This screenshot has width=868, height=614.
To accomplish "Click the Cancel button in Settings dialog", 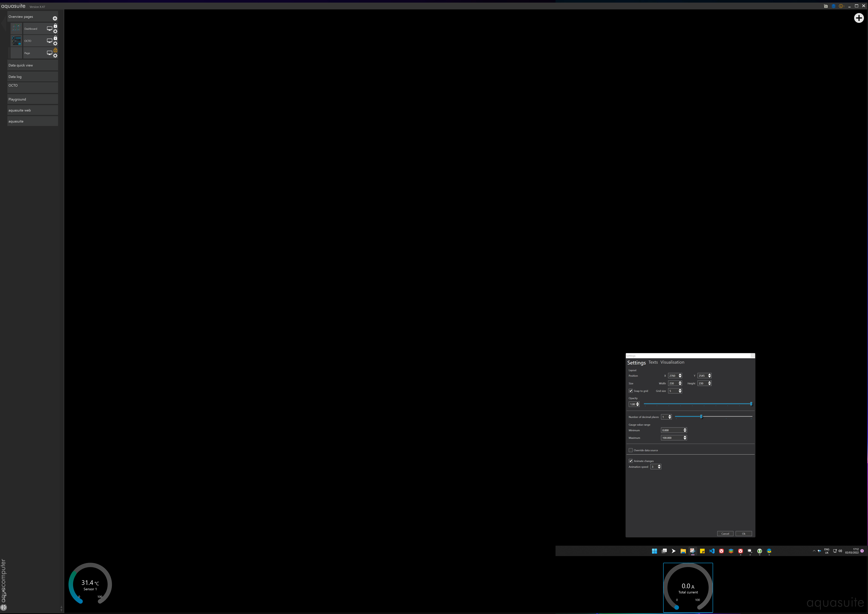I will pos(725,533).
